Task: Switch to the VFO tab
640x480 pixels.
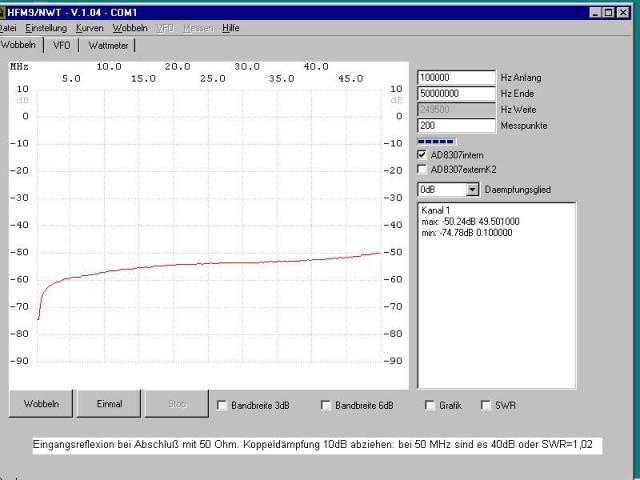Action: click(61, 45)
